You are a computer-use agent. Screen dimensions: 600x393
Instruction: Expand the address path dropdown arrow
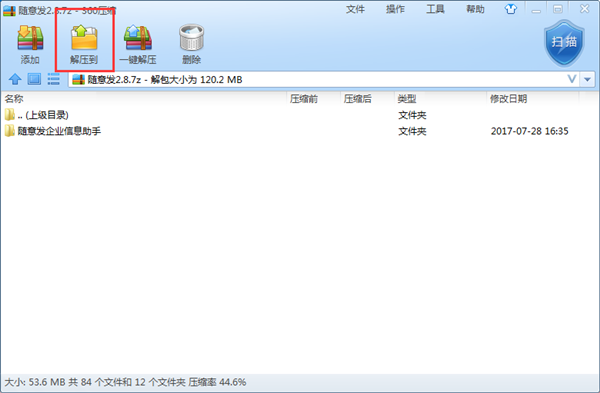[x=587, y=80]
